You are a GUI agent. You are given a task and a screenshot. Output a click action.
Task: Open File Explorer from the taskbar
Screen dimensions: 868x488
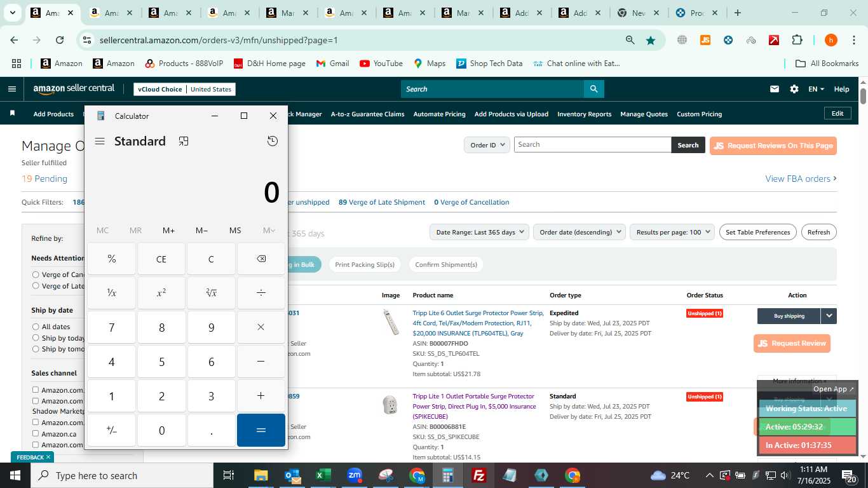click(261, 475)
